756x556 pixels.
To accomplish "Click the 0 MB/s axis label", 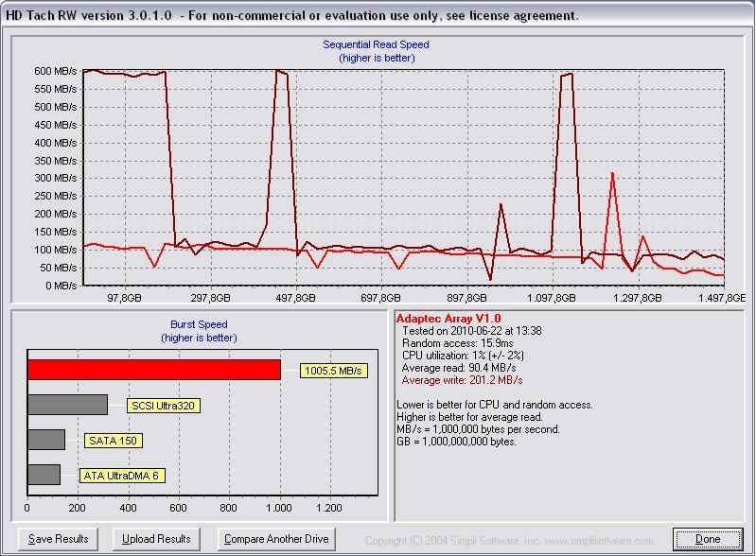I will pos(62,286).
